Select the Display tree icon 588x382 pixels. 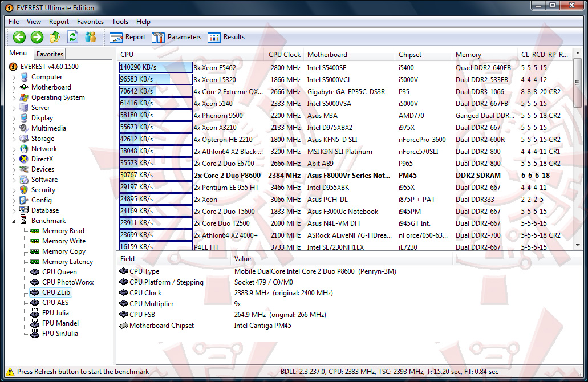(25, 117)
